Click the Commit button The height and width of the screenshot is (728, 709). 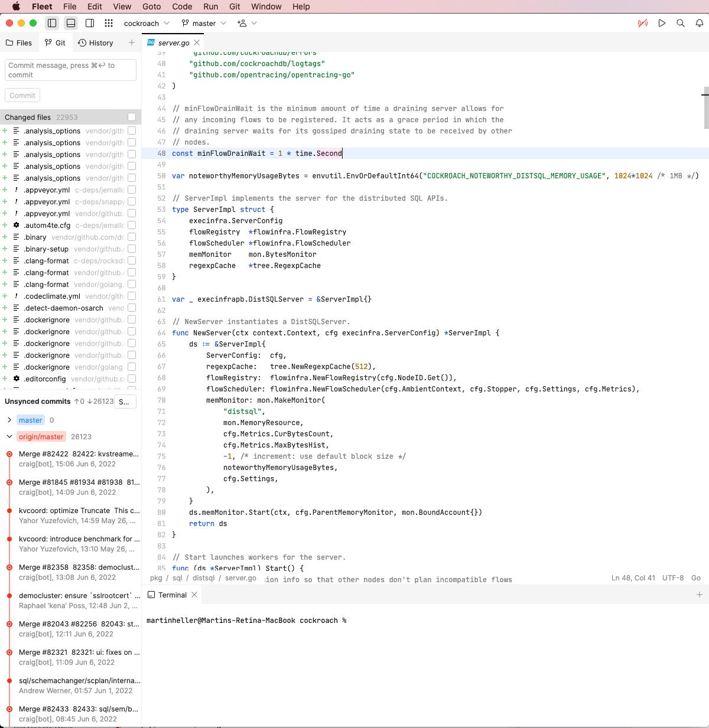click(x=22, y=95)
